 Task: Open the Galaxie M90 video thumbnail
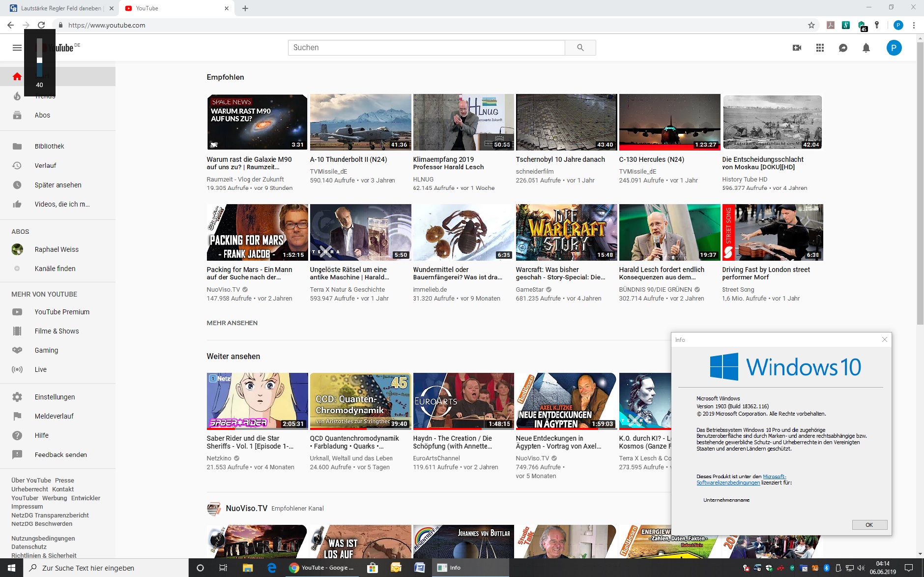click(x=257, y=122)
